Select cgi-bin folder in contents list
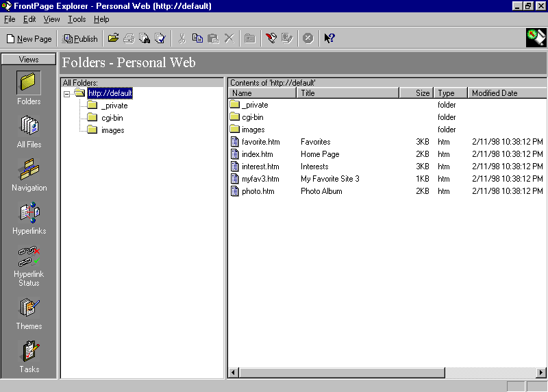This screenshot has width=548, height=392. 252,117
